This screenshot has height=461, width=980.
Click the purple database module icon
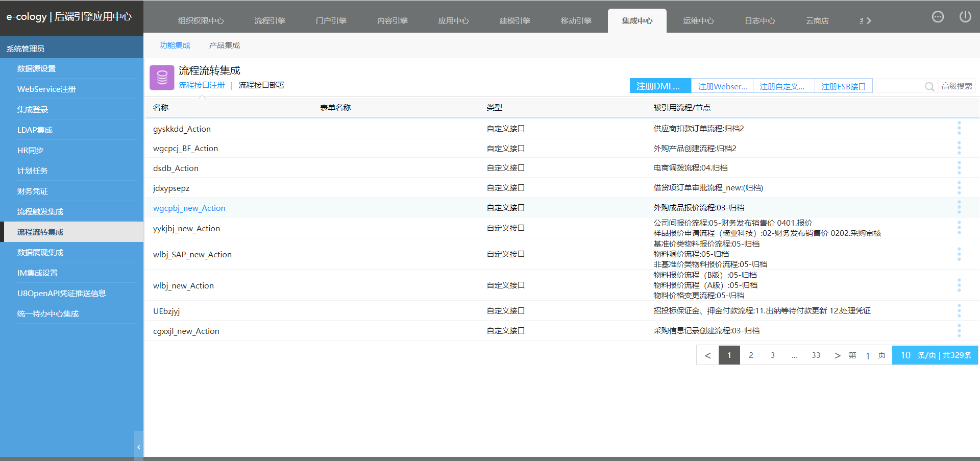162,78
